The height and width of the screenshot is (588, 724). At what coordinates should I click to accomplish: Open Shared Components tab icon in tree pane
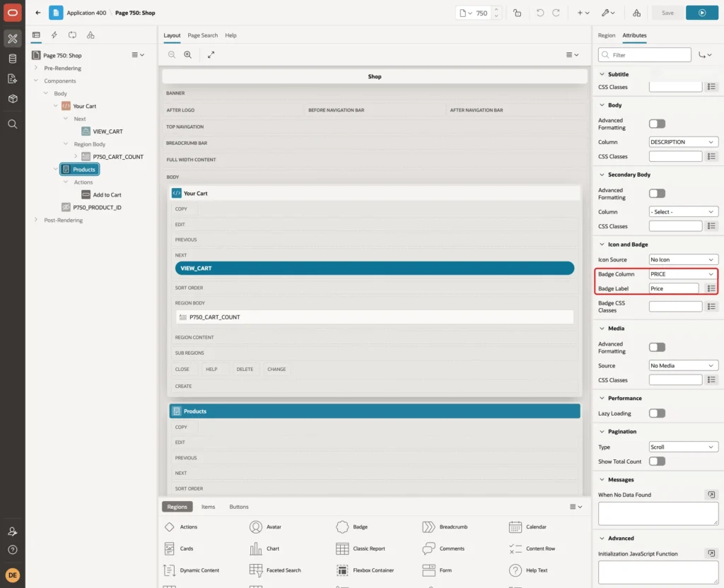[90, 35]
